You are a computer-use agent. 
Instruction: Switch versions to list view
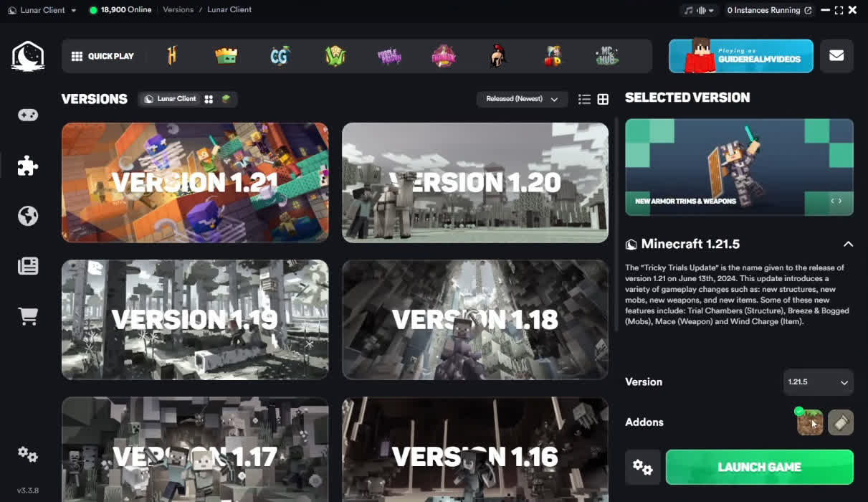(584, 100)
